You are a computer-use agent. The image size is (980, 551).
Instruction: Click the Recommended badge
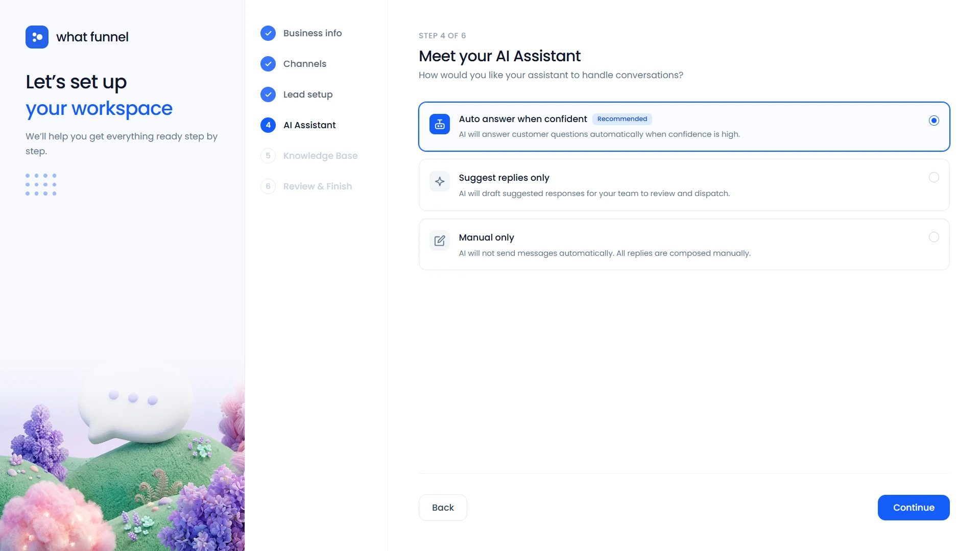tap(622, 119)
